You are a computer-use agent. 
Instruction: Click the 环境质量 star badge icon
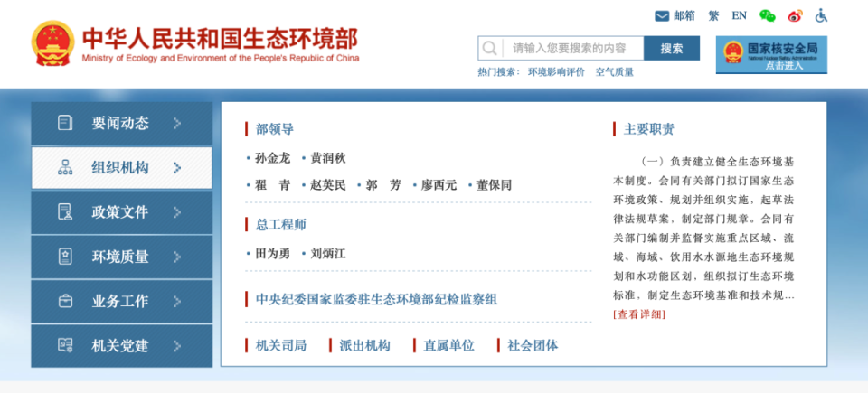pos(65,257)
